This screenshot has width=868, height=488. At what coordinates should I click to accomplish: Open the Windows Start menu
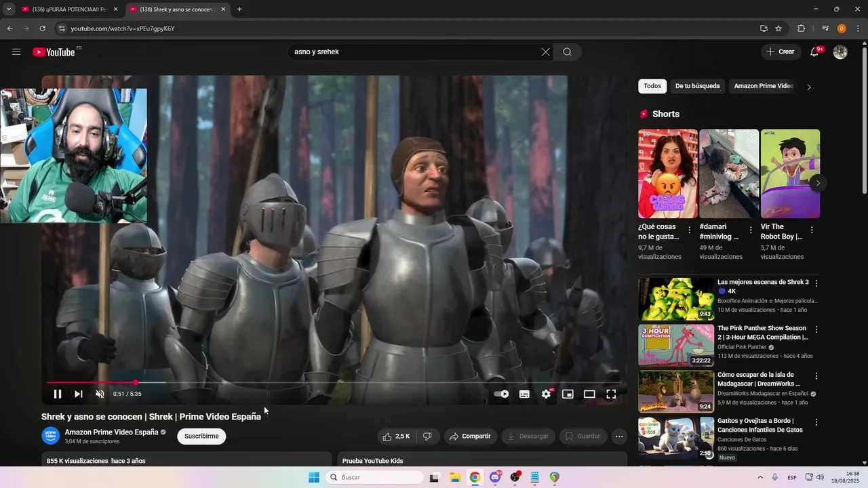click(x=314, y=478)
